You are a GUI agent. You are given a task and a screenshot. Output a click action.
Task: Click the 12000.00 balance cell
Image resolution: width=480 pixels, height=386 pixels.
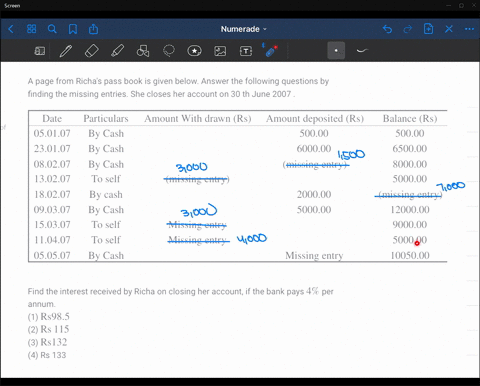(x=410, y=210)
